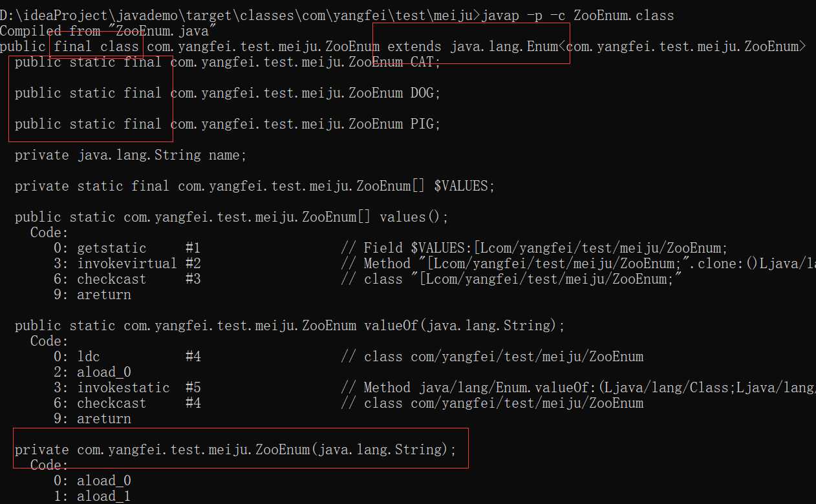The height and width of the screenshot is (504, 816).
Task: Click the values() method signature
Action: click(x=231, y=217)
